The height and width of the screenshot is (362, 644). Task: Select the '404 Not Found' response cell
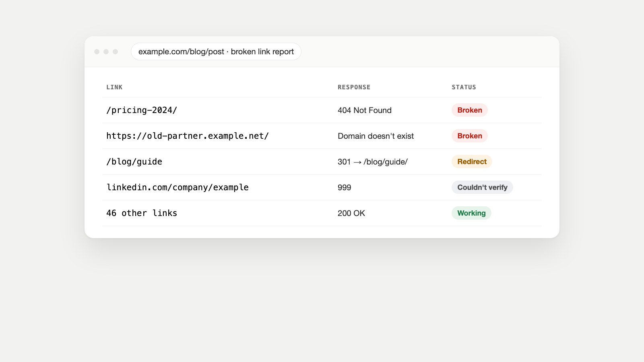tap(365, 110)
